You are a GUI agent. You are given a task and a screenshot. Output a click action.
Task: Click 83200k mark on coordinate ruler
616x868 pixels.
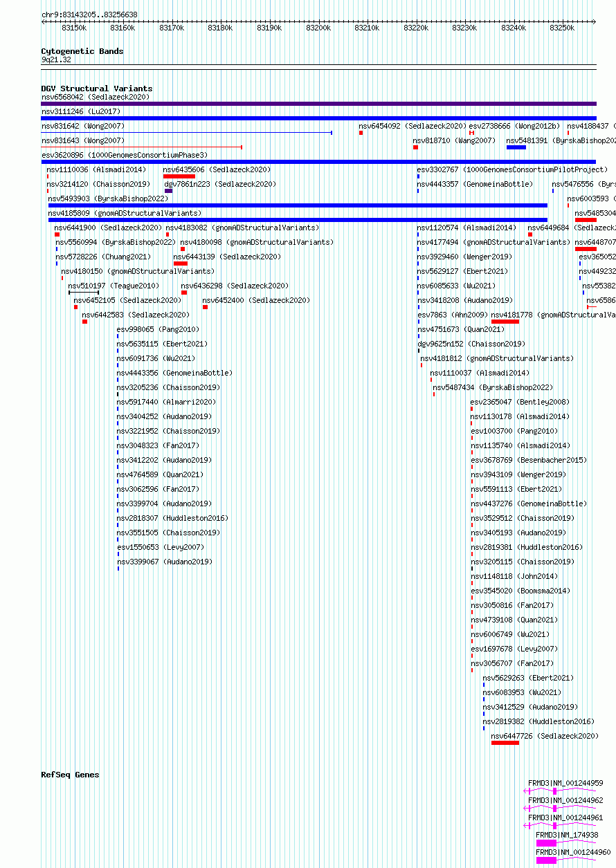tap(318, 28)
